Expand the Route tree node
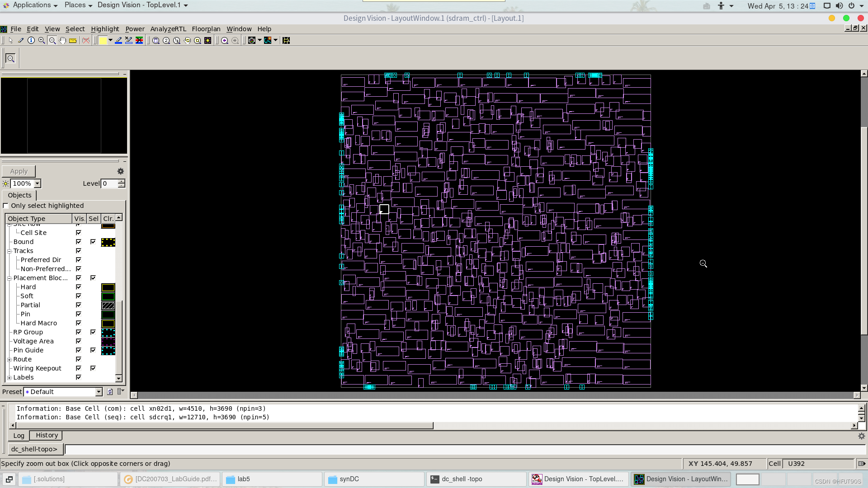This screenshot has width=868, height=488. click(9, 359)
